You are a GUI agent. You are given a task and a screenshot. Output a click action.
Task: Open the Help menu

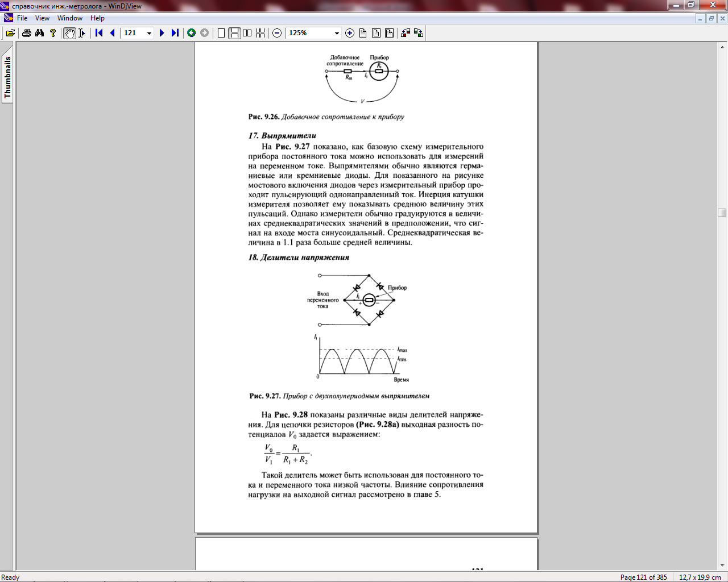(x=97, y=18)
